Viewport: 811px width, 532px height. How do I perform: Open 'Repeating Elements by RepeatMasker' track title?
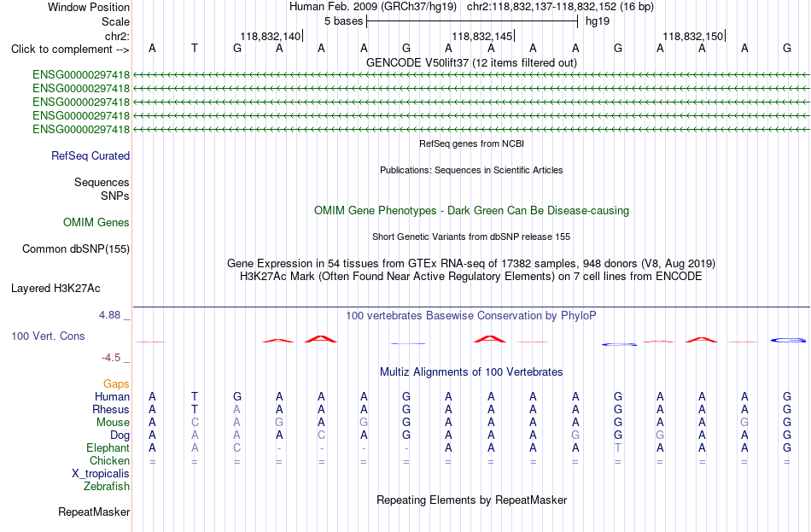(471, 500)
